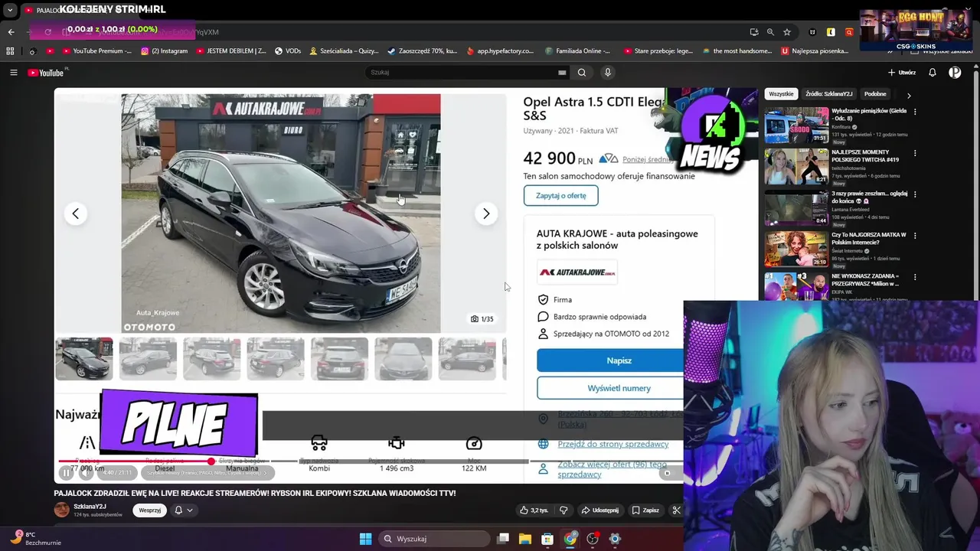This screenshot has width=980, height=551.
Task: Open the chapter title dropdown in the player
Action: [206, 473]
